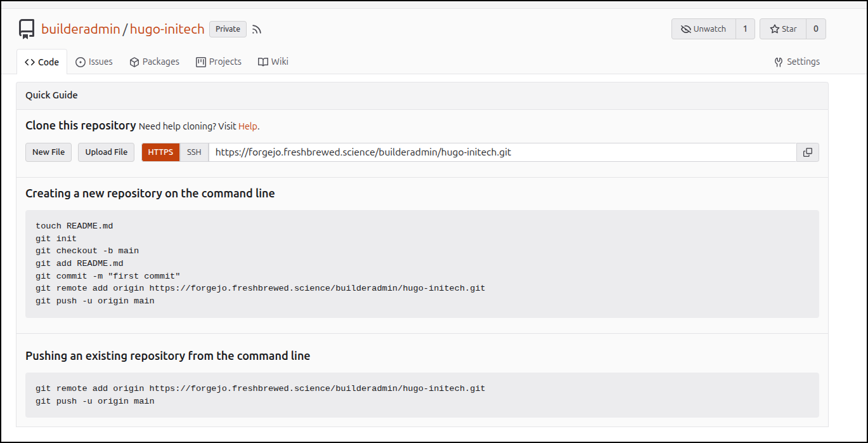Go to the Projects tab
This screenshot has width=868, height=443.
point(219,62)
